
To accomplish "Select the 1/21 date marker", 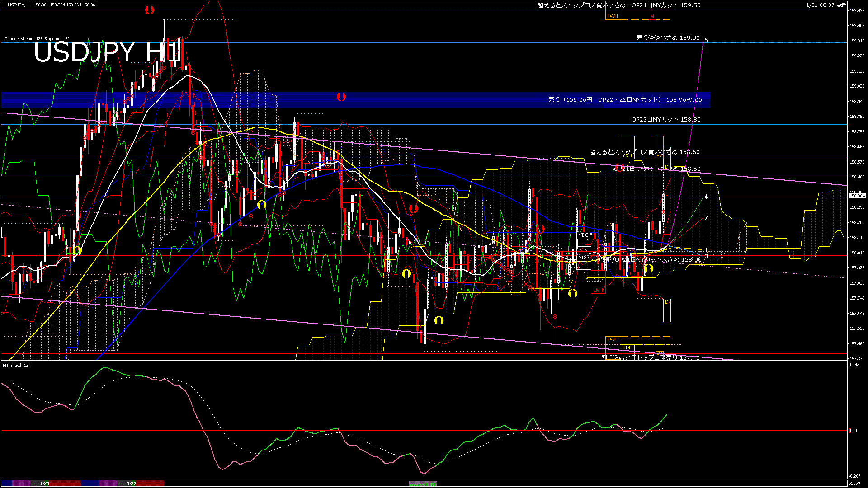I will (44, 483).
